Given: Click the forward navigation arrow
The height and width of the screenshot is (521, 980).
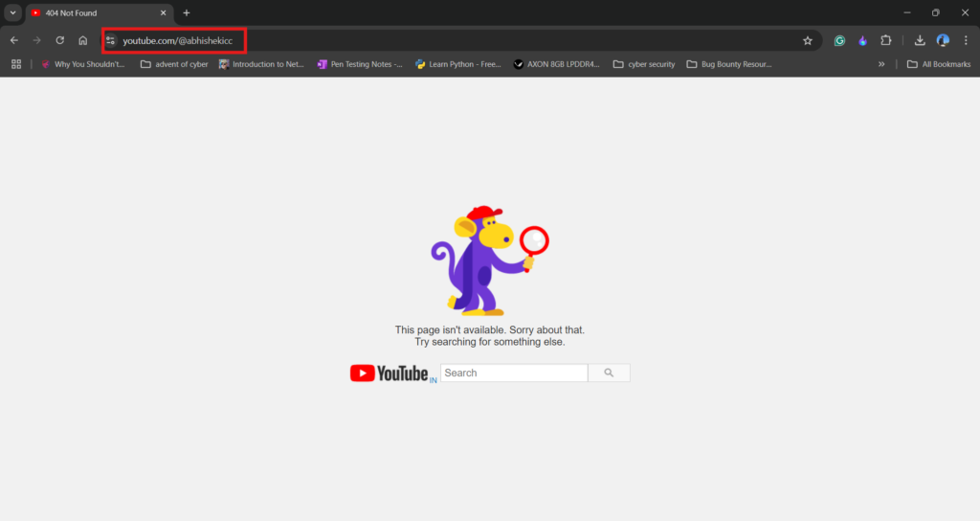Looking at the screenshot, I should [x=37, y=40].
